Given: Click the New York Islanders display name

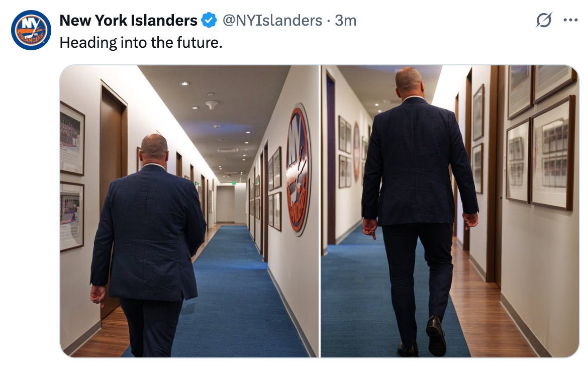Looking at the screenshot, I should click(x=128, y=20).
